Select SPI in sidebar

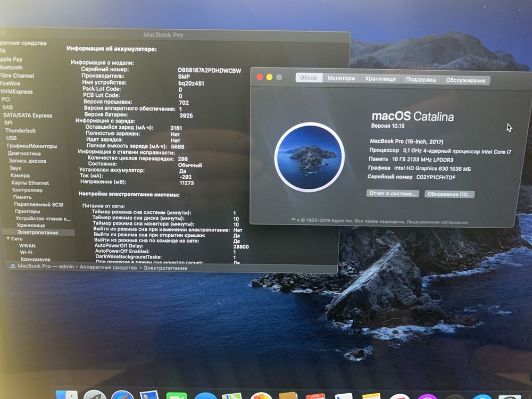pos(8,122)
